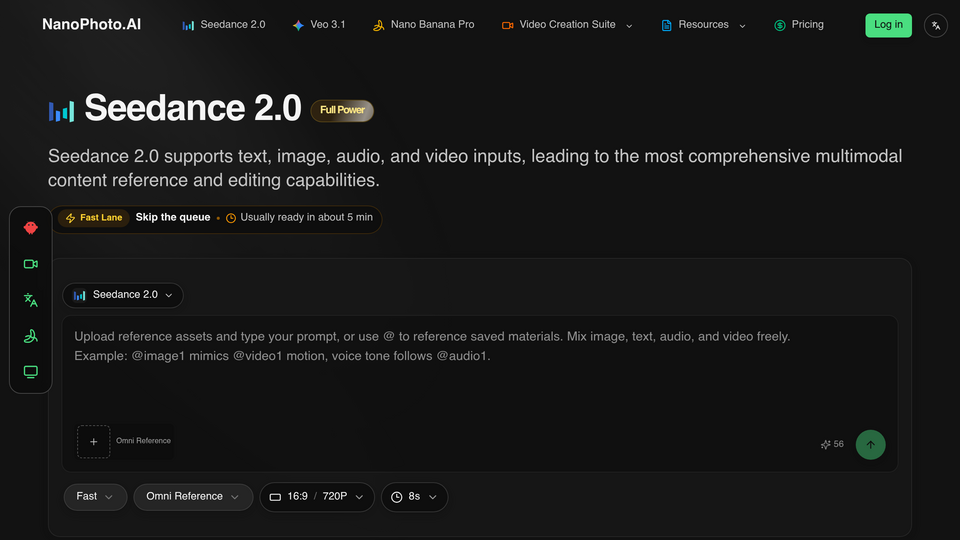This screenshot has height=540, width=960.
Task: Click the translate sidebar icon
Action: pos(31,299)
